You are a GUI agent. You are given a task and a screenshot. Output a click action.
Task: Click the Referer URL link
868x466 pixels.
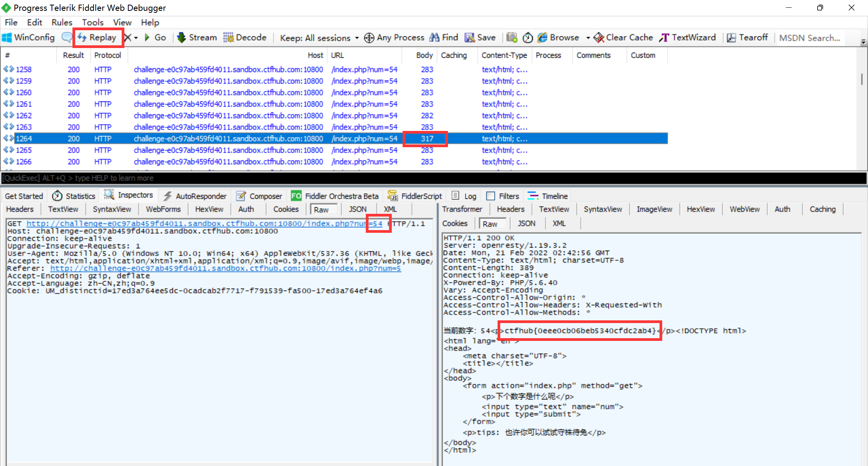click(x=225, y=268)
